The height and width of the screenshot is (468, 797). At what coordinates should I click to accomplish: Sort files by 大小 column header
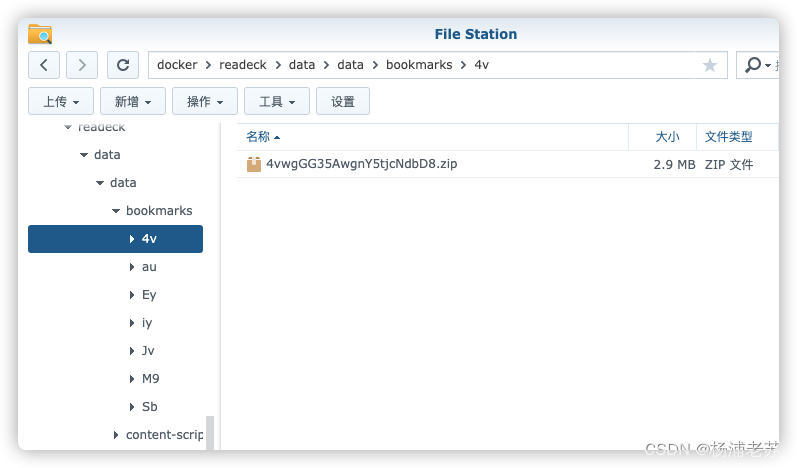667,137
